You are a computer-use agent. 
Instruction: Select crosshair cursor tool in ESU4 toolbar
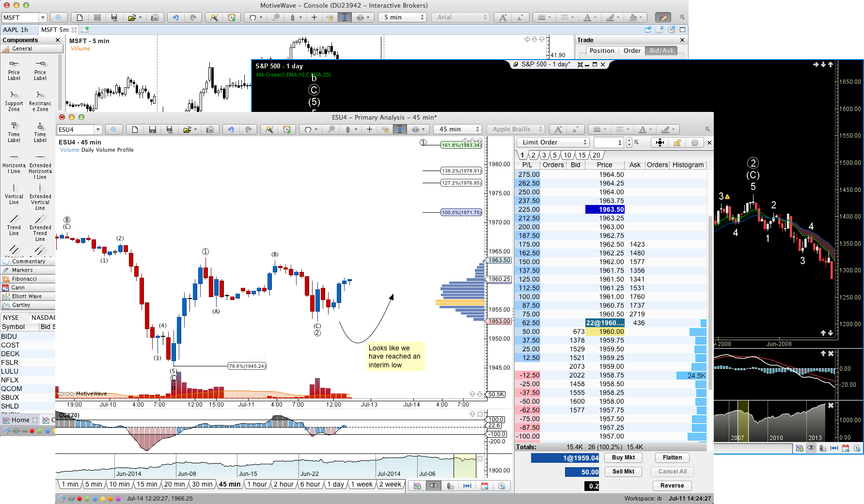369,129
